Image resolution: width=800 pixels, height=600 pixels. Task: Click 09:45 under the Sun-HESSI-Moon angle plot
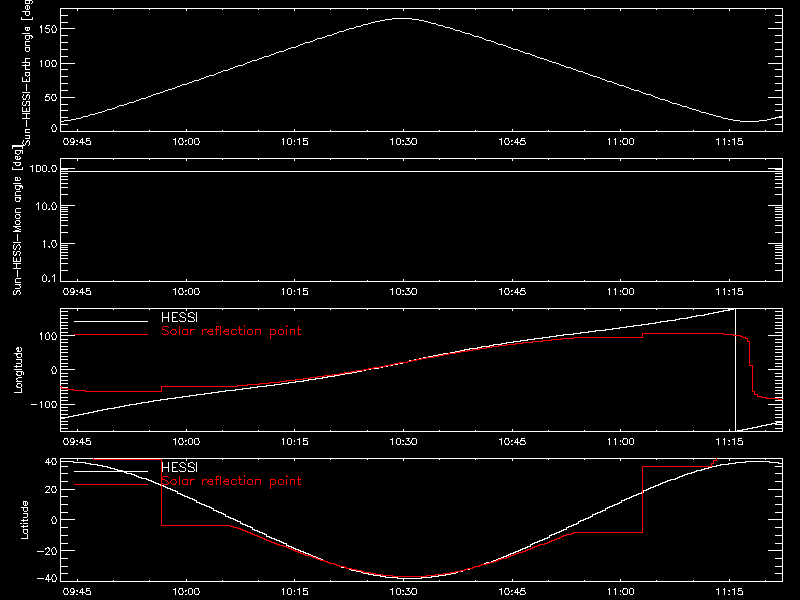point(77,292)
